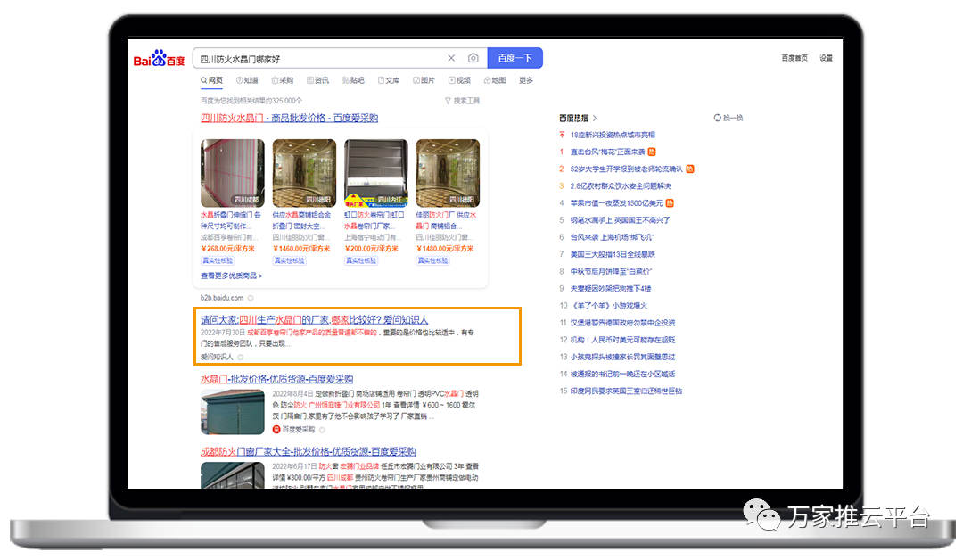Switch to the 视频 tab
This screenshot has width=963, height=560.
[x=459, y=80]
